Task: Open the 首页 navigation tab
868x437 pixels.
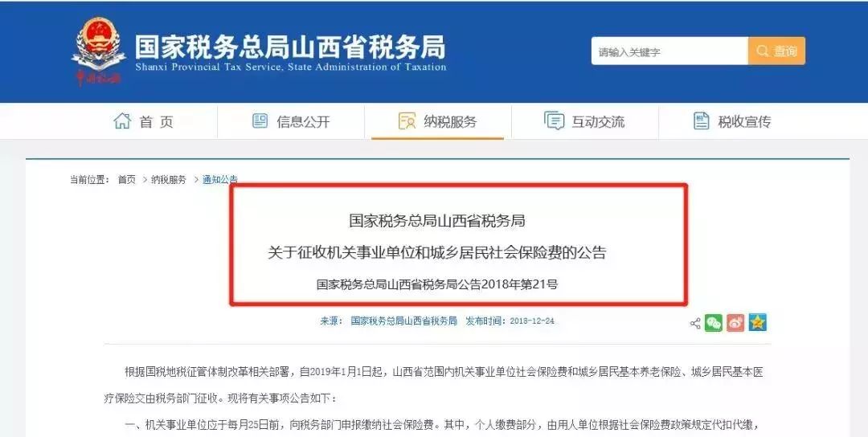Action: [x=144, y=121]
